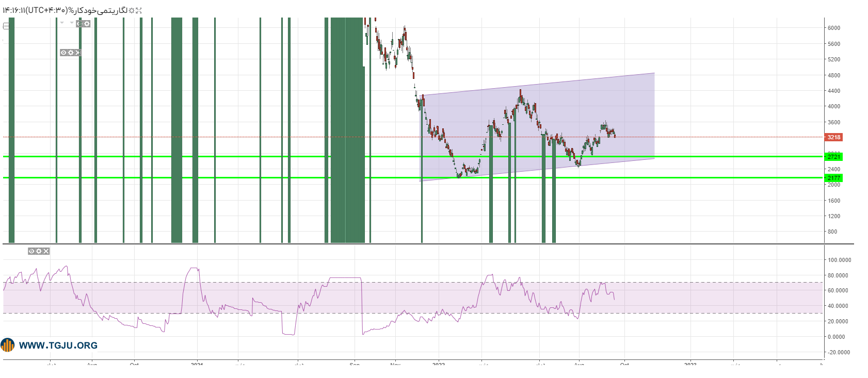Image resolution: width=868 pixels, height=378 pixels.
Task: Toggle visibility eye of second indicator legend
Action: 63,53
